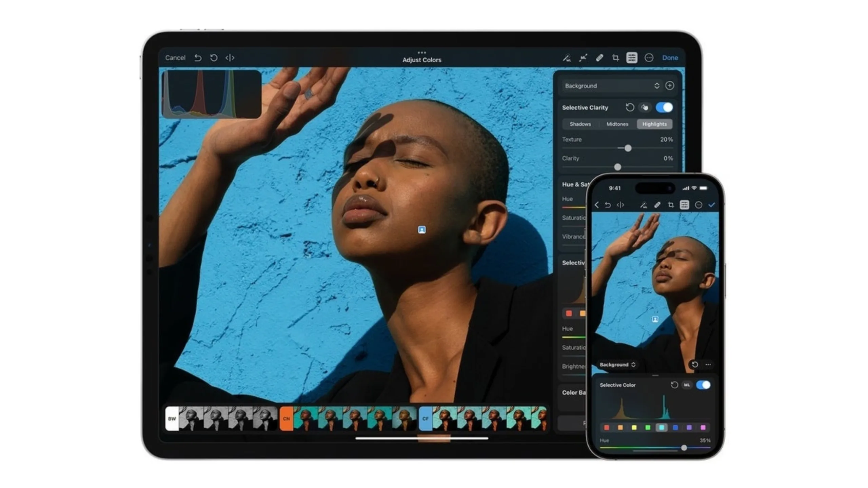
Task: Pick the blue swatch in iPhone Selective Color
Action: click(675, 428)
